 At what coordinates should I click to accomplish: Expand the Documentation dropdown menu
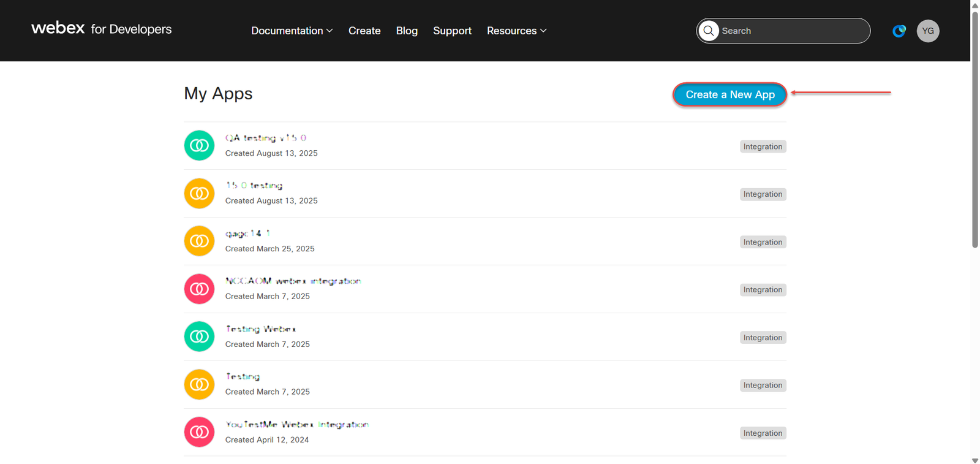[x=292, y=31]
